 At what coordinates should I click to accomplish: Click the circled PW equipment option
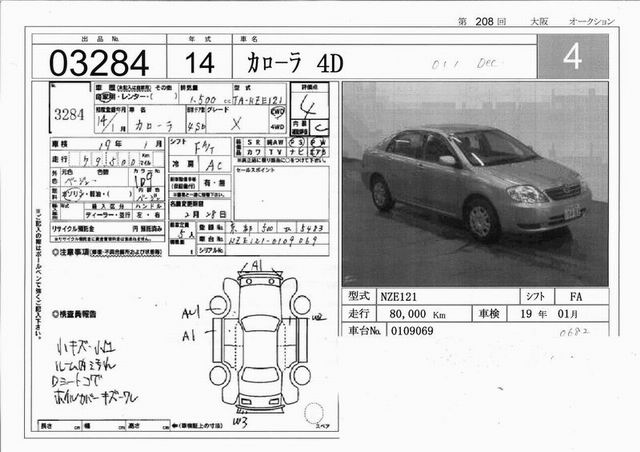tap(318, 142)
